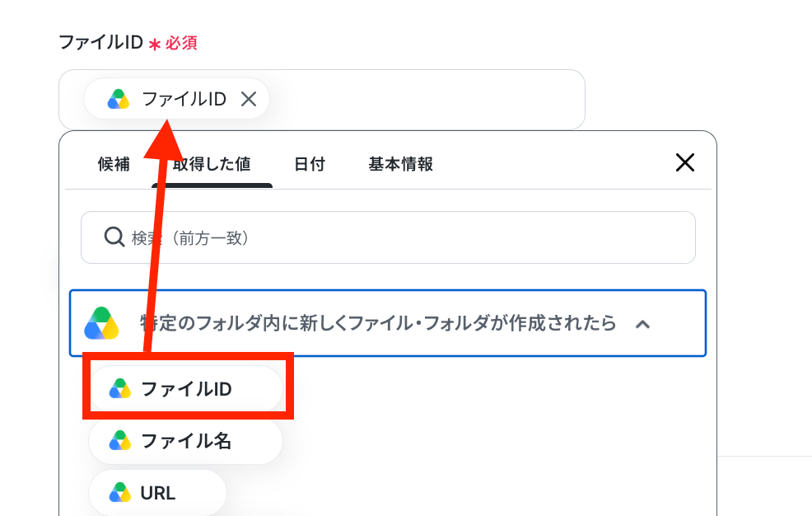Click the Google Drive icon in the selected ファイルID chip

pyautogui.click(x=119, y=99)
